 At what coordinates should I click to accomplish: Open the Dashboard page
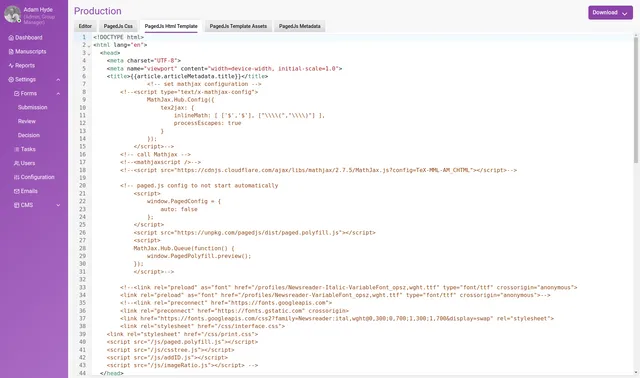point(29,38)
